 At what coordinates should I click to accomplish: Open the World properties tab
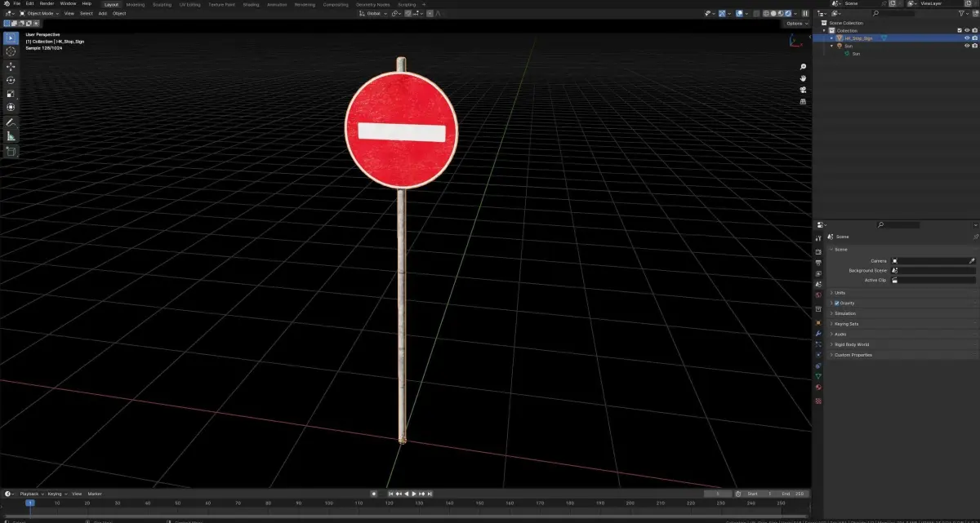click(x=818, y=295)
